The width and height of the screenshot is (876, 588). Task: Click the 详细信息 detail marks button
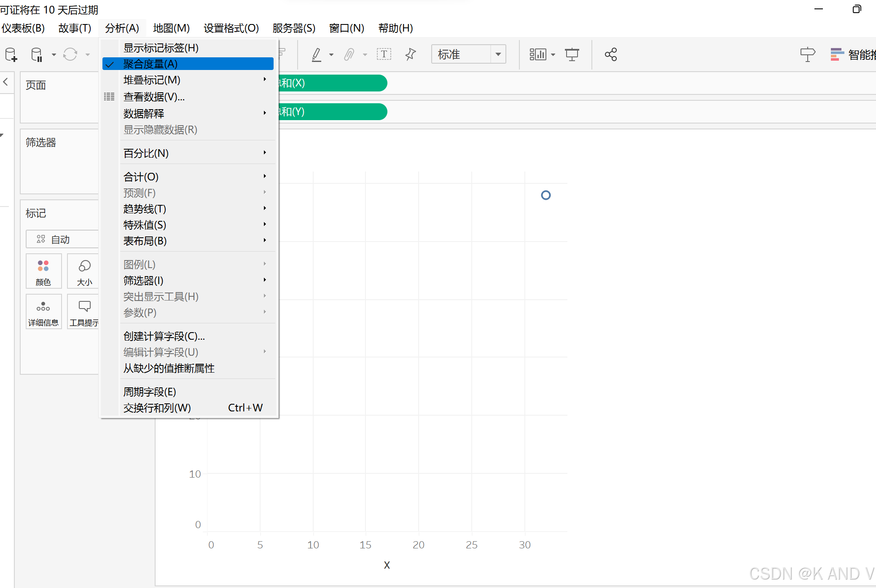coord(43,312)
